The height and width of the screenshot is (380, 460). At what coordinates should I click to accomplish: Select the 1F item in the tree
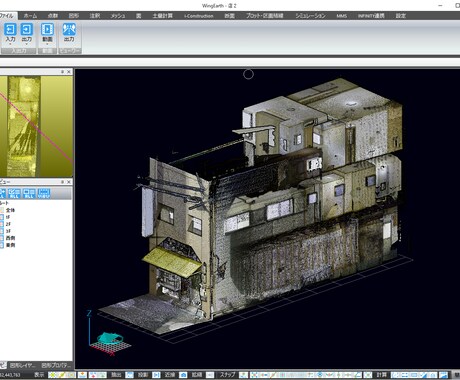(x=8, y=217)
